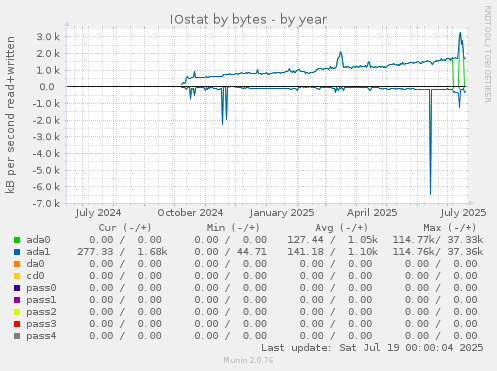Click the 'ada0' legend label
Viewport: 497px width, 371px height.
click(38, 240)
